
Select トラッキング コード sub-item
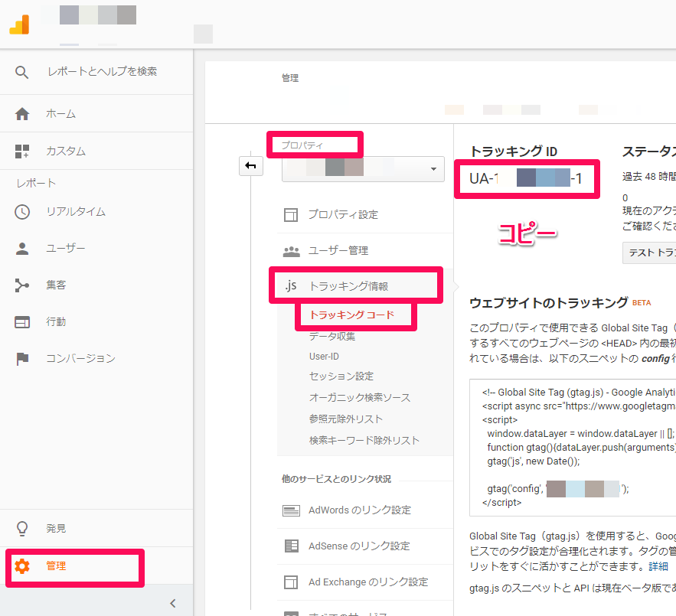[352, 315]
